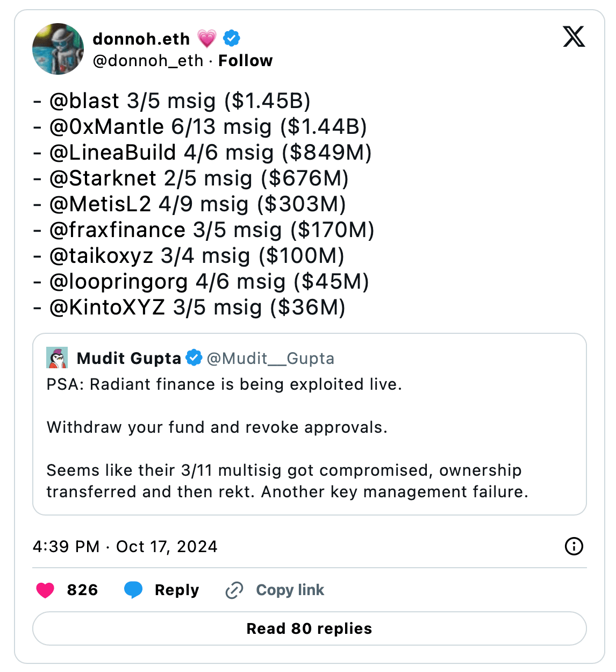
Task: Open the @blast mention link
Action: point(84,101)
